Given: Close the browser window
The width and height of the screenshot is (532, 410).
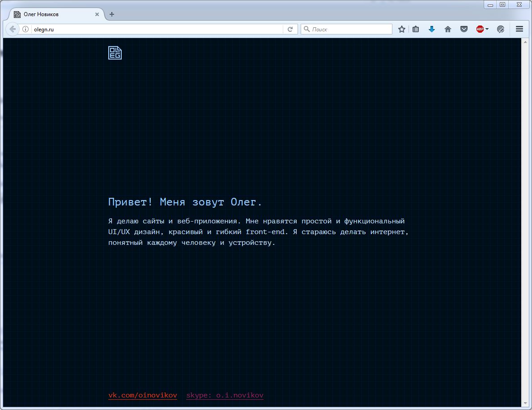Looking at the screenshot, I should [519, 5].
